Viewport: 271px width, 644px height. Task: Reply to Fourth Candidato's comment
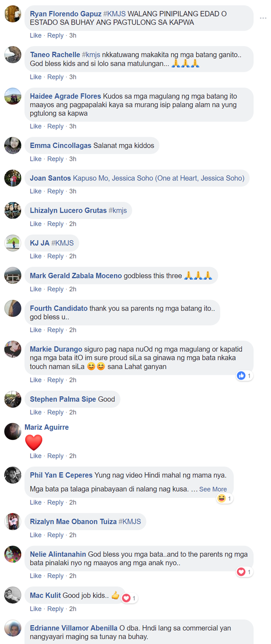pos(55,330)
